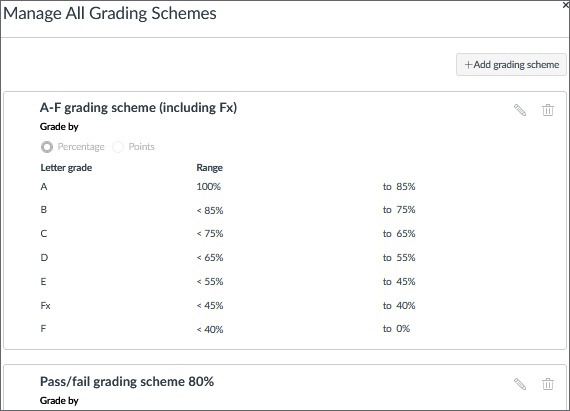Close the Manage All Grading Schemes dialog
Viewport: 570px width, 411px height.
[x=566, y=4]
